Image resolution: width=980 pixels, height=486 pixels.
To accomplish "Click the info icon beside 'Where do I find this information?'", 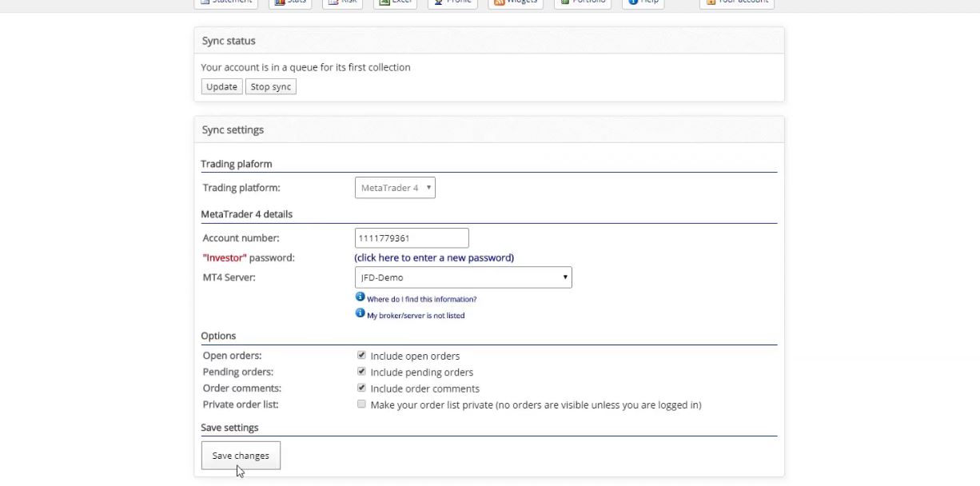I will click(360, 297).
